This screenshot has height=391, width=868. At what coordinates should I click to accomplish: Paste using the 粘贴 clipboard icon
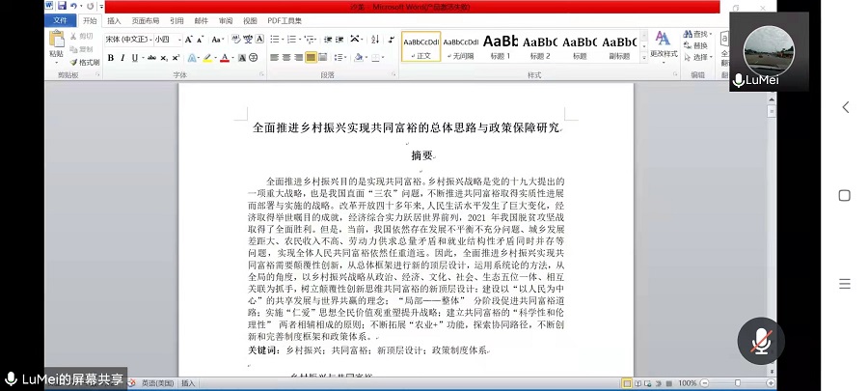pyautogui.click(x=57, y=43)
